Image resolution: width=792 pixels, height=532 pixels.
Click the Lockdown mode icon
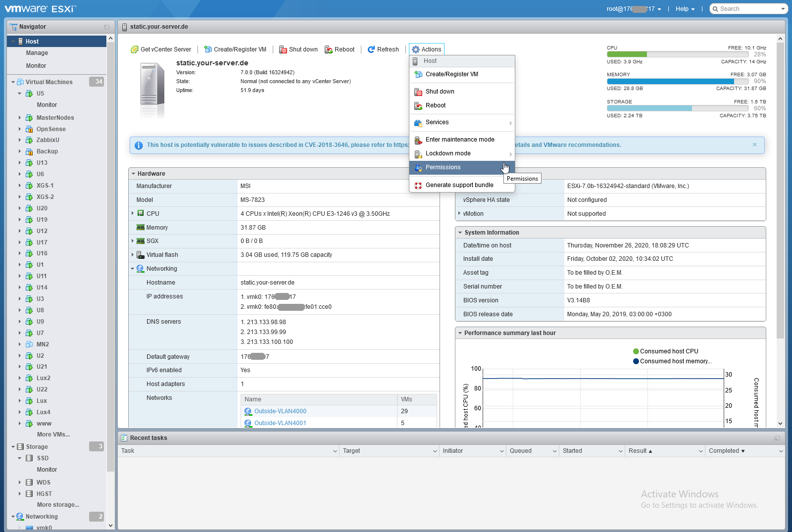click(x=418, y=154)
